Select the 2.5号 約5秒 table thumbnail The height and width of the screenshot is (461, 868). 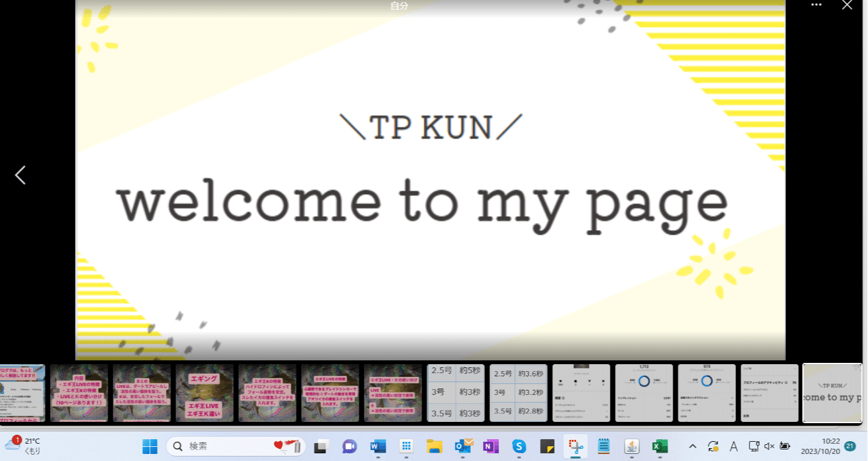click(456, 392)
